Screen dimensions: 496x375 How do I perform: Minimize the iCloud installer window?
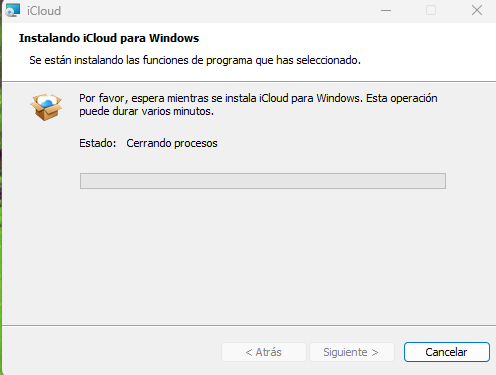[x=386, y=10]
